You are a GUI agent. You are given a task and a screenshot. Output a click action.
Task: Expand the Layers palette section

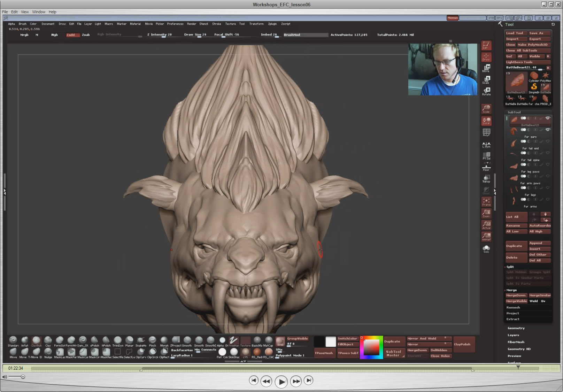[513, 335]
